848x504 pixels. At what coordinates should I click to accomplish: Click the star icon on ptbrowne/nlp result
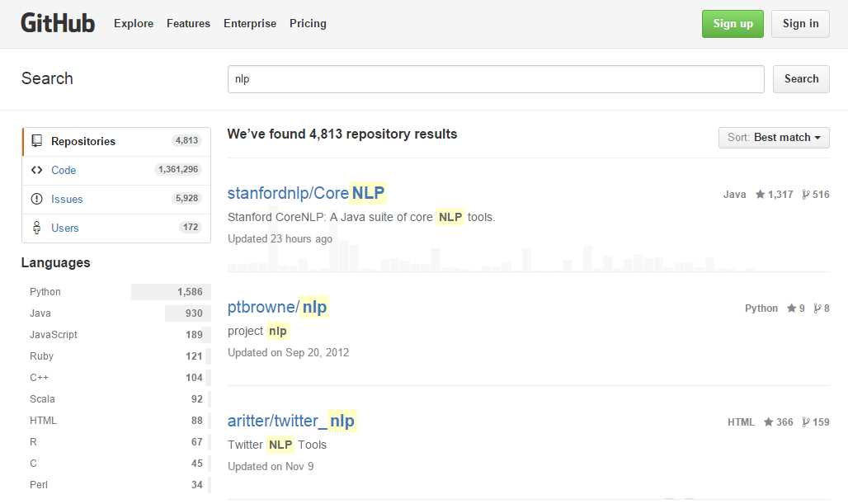pyautogui.click(x=790, y=308)
